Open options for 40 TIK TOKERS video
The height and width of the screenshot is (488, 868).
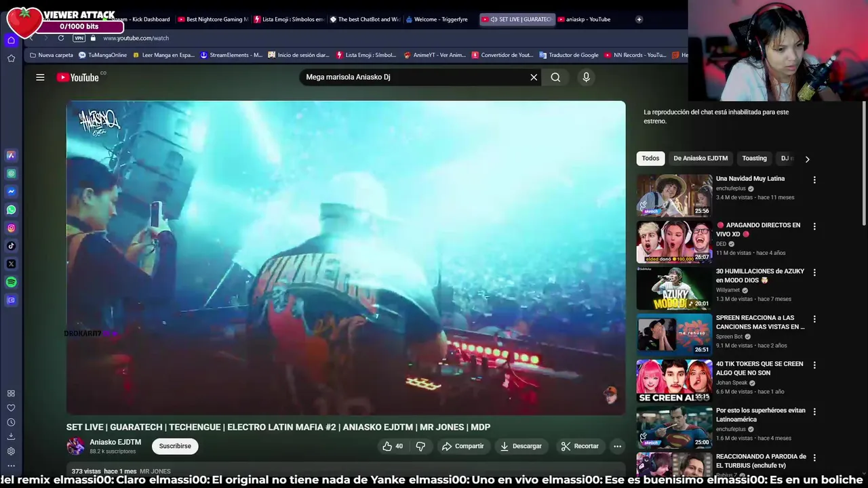tap(814, 365)
